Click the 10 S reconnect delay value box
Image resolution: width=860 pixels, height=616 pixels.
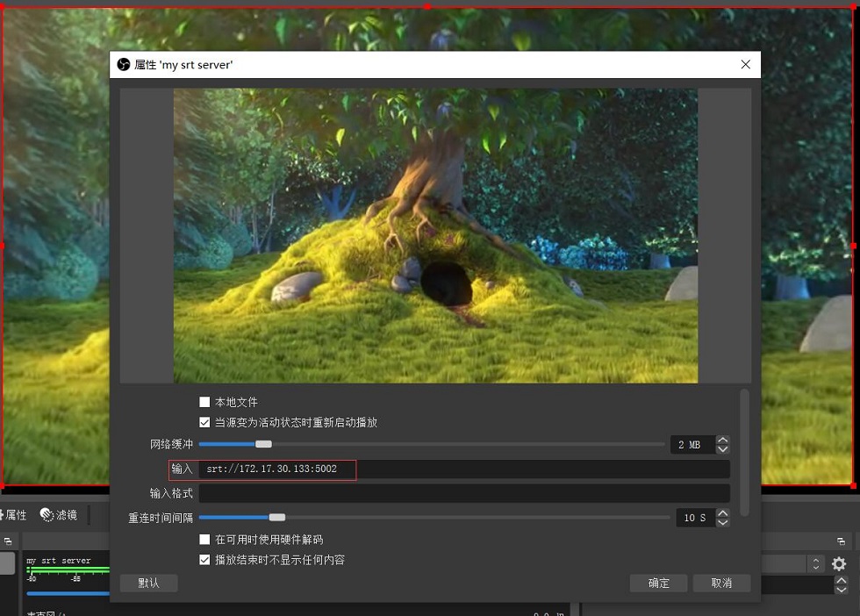click(696, 517)
